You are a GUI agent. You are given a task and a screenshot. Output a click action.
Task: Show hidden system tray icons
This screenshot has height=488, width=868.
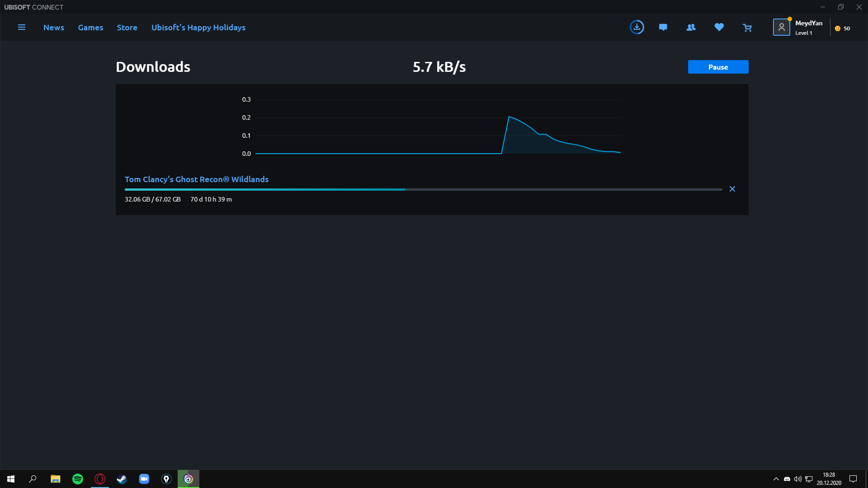[x=776, y=479]
